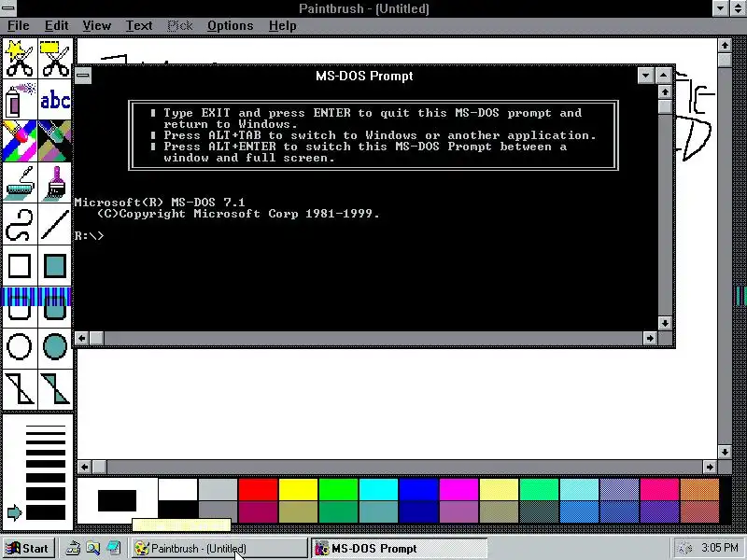The image size is (747, 560).
Task: Select the hollow Box tool
Action: pyautogui.click(x=20, y=266)
